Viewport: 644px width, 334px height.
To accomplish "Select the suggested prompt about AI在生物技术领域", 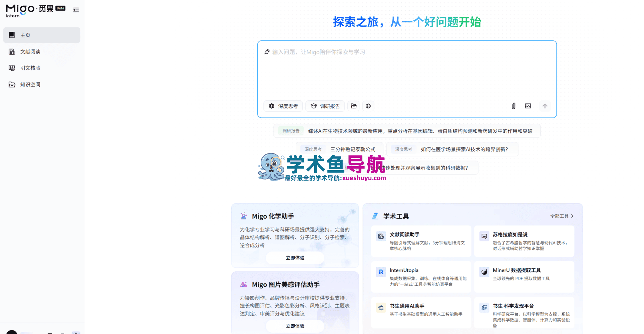I will coord(407,131).
